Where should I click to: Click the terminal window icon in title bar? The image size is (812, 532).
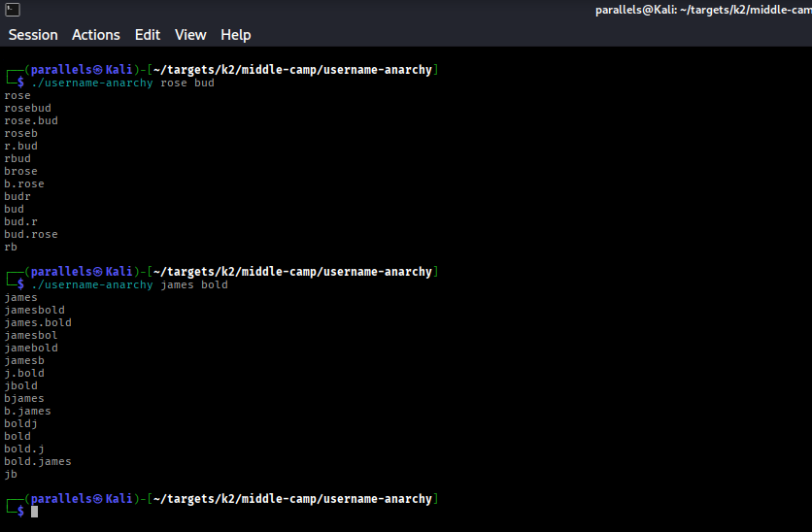click(11, 10)
